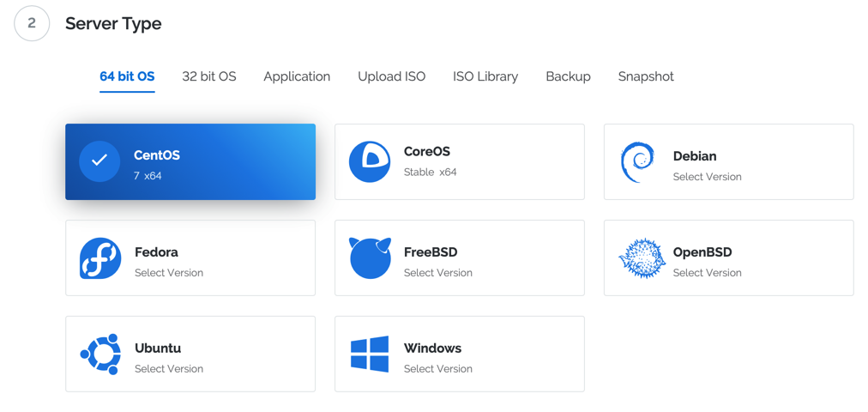This screenshot has height=412, width=868.
Task: Open Select Version under Debian
Action: coord(707,177)
